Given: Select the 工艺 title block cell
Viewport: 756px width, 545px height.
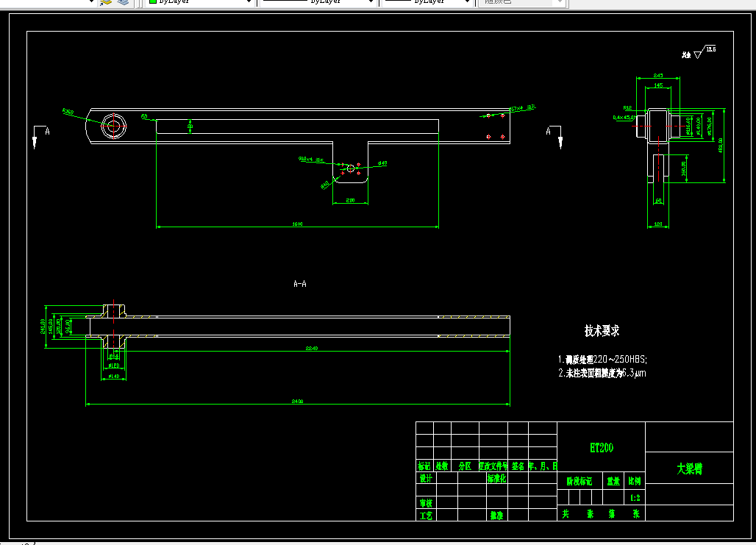Looking at the screenshot, I should tap(426, 516).
